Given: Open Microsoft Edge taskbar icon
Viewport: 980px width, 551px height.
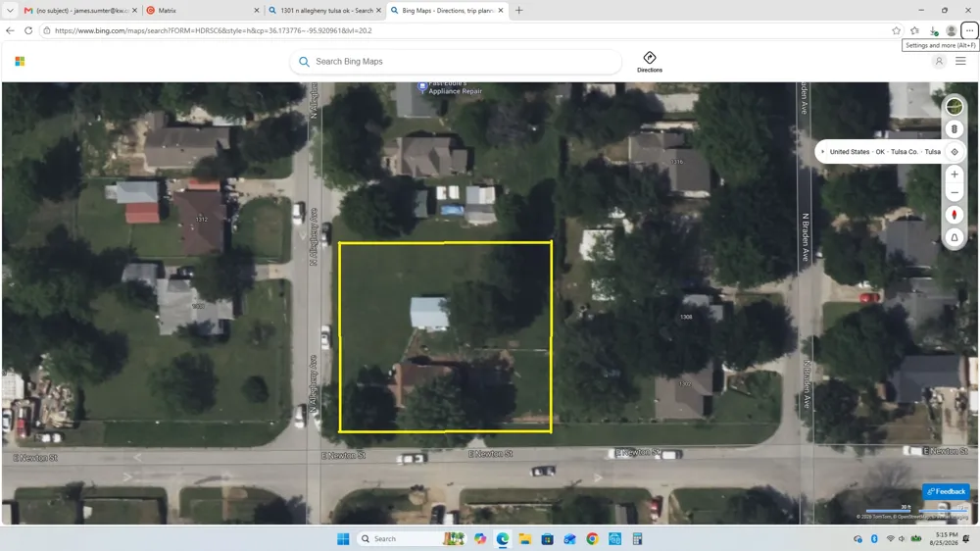Looking at the screenshot, I should pyautogui.click(x=503, y=538).
